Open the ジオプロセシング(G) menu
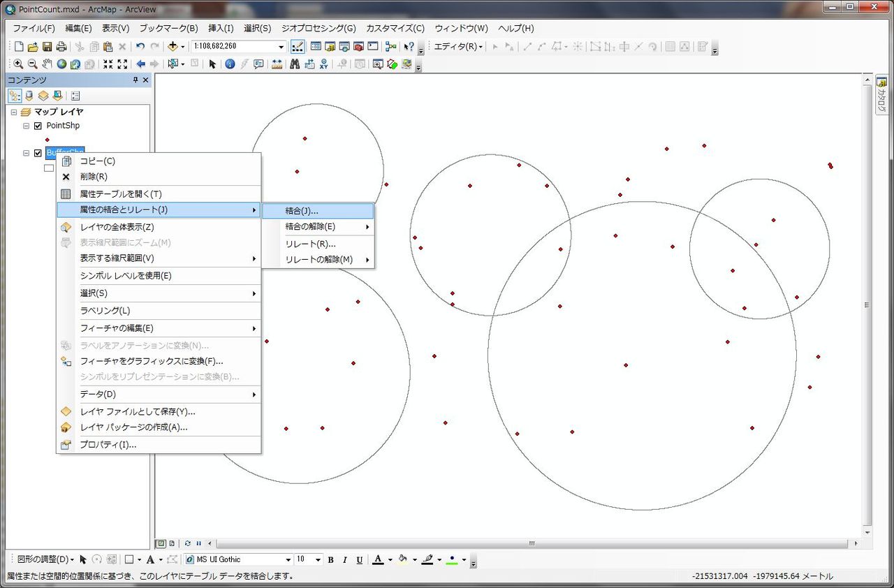The width and height of the screenshot is (894, 588). click(318, 29)
